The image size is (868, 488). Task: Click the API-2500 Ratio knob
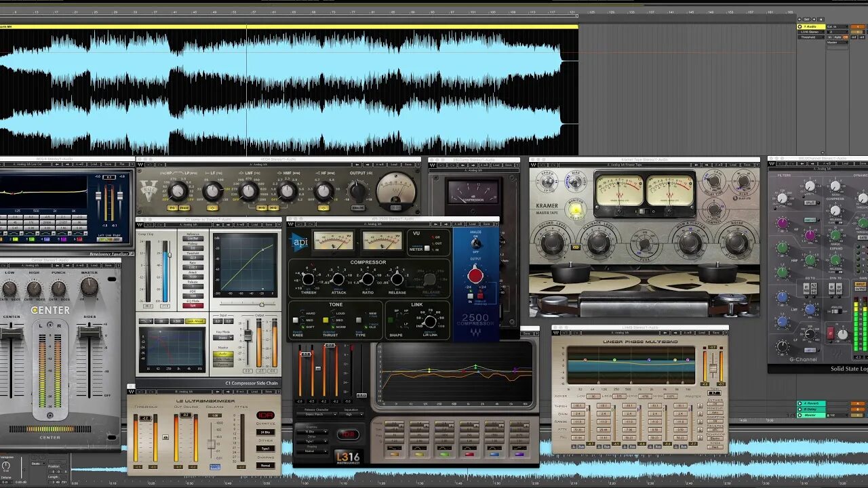(x=368, y=279)
